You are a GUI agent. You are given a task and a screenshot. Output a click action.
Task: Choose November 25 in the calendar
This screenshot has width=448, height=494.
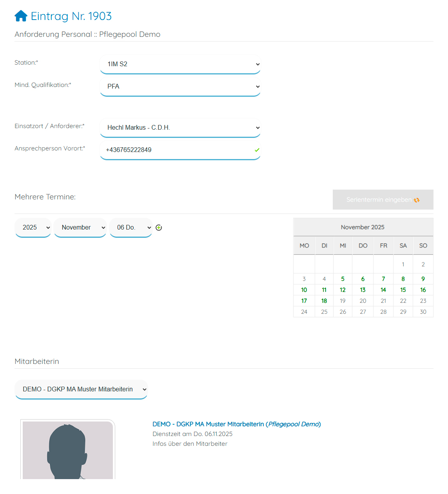[324, 312]
